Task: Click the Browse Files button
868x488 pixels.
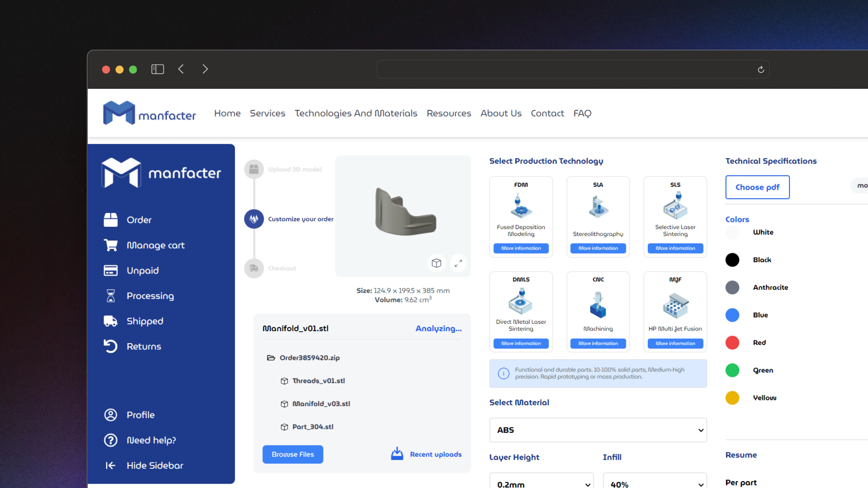Action: (293, 454)
